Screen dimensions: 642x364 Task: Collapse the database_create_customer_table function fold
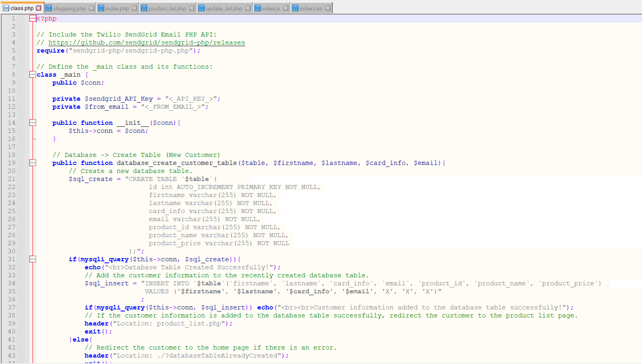tap(33, 163)
